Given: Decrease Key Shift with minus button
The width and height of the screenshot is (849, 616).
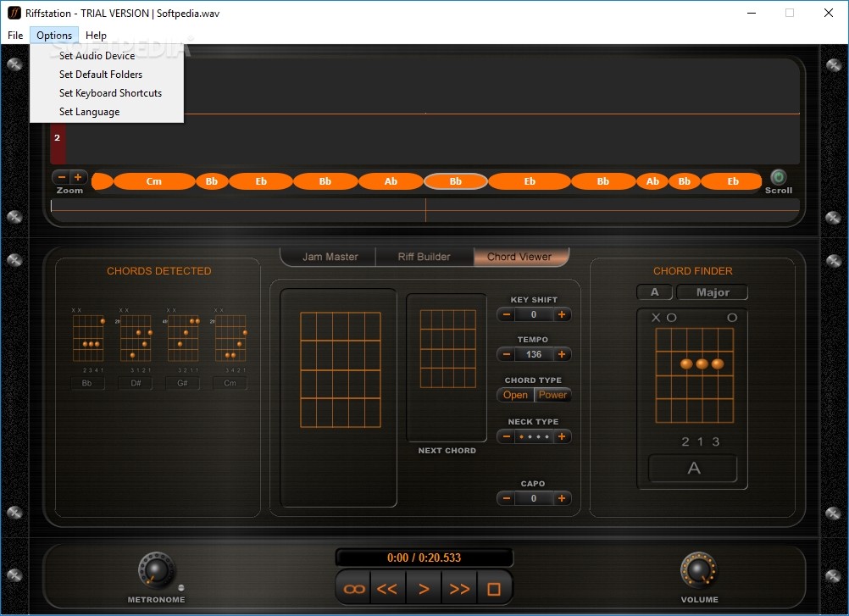Looking at the screenshot, I should pyautogui.click(x=506, y=314).
